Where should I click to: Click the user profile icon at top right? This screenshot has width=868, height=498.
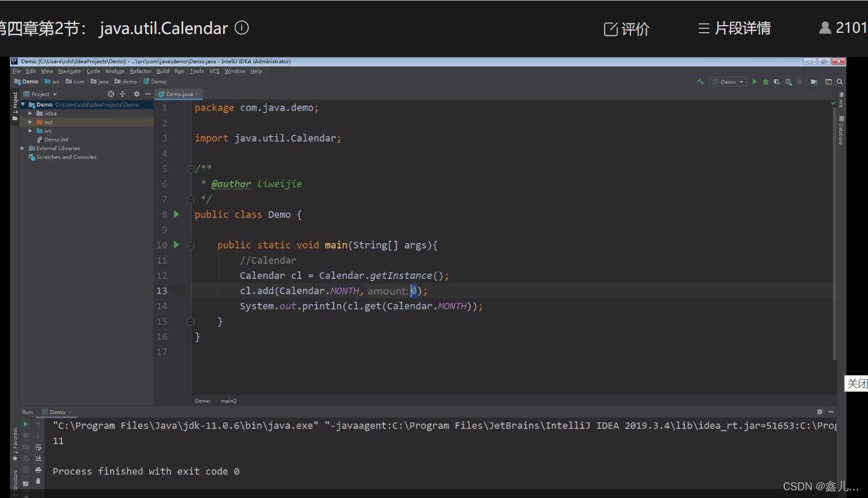(x=825, y=28)
